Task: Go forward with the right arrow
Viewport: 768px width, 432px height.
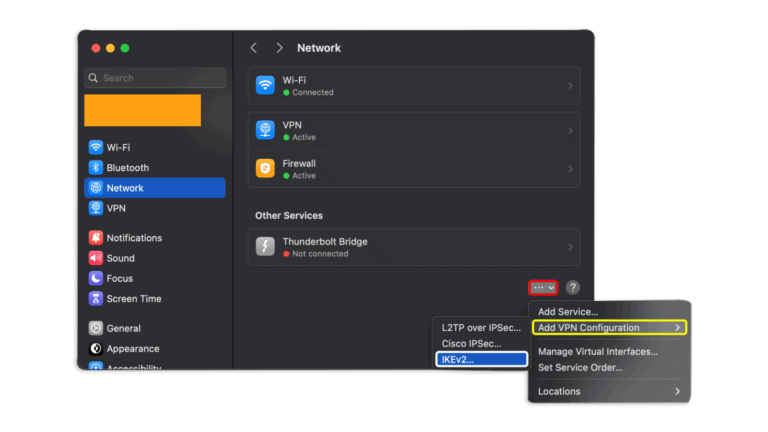Action: pyautogui.click(x=279, y=48)
